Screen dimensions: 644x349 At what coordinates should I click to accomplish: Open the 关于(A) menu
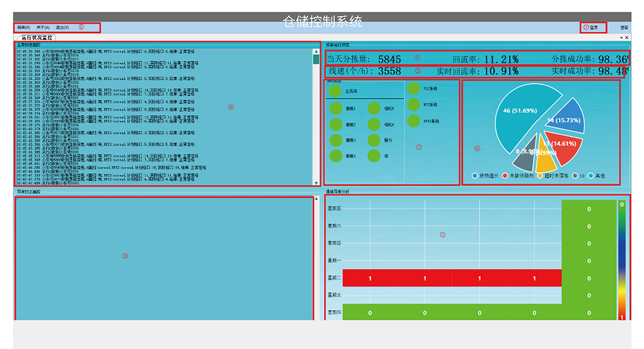pyautogui.click(x=43, y=27)
